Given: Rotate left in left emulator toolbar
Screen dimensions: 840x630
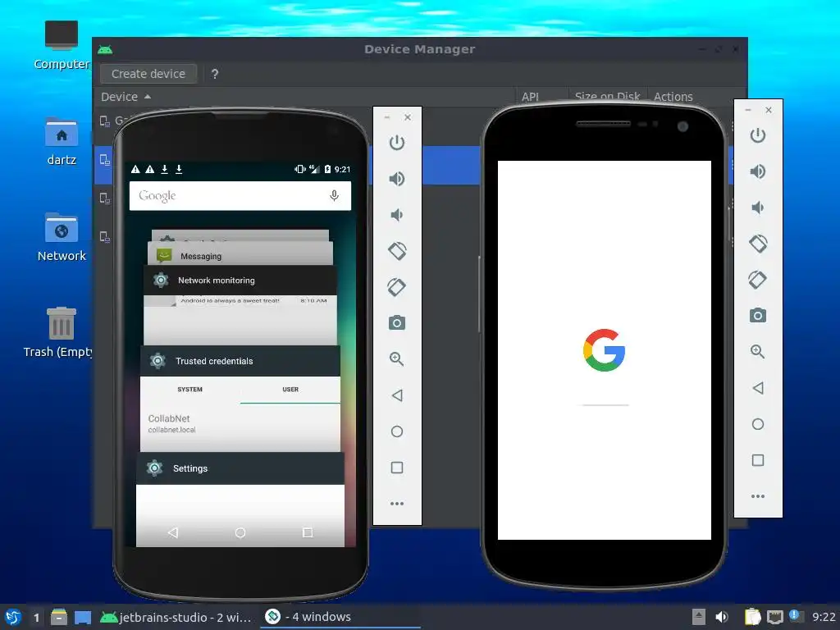Looking at the screenshot, I should click(x=397, y=251).
